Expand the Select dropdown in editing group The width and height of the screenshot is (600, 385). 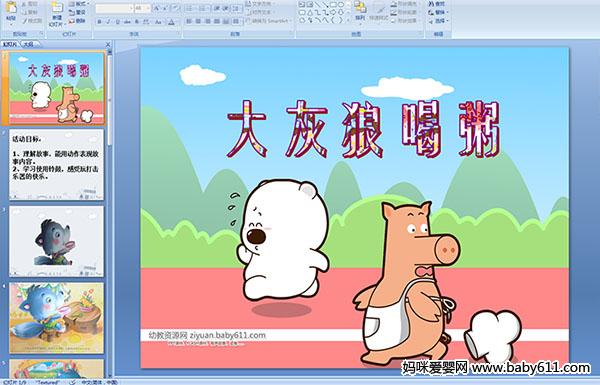[439, 21]
